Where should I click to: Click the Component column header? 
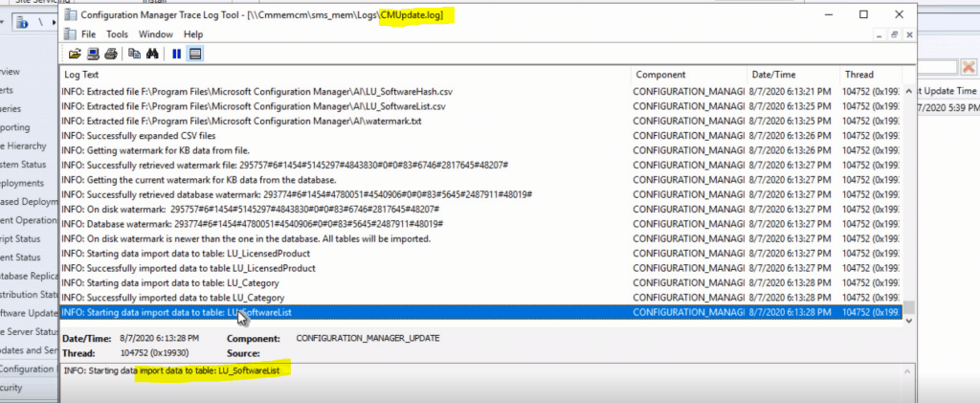pyautogui.click(x=688, y=75)
